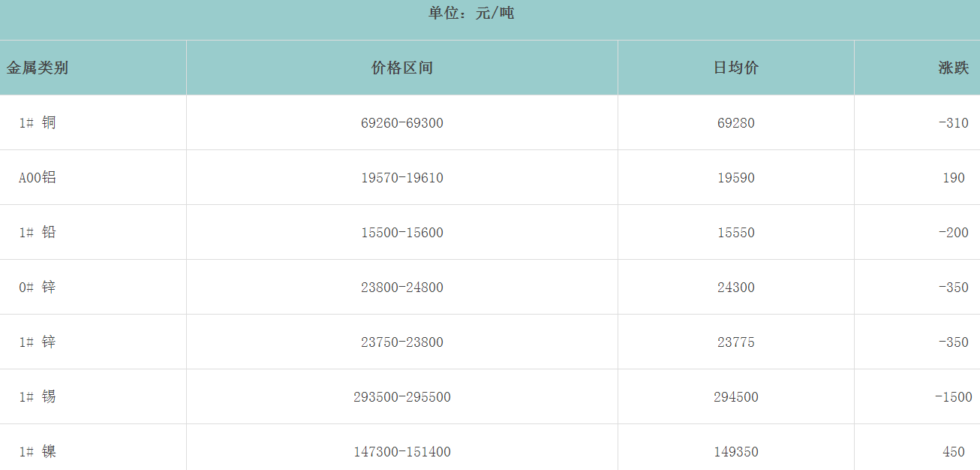Select the 1# 锡 row label
Image resolution: width=980 pixels, height=470 pixels.
tap(38, 396)
